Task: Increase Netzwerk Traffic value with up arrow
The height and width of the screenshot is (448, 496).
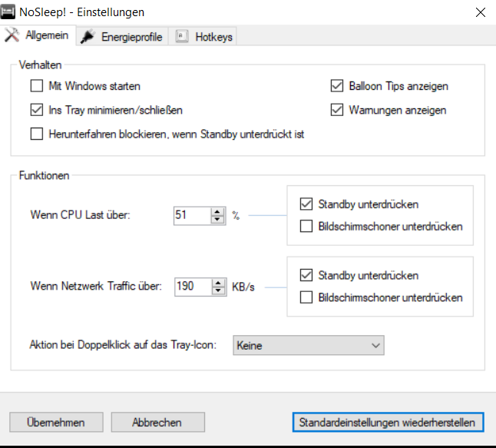Action: [x=218, y=283]
